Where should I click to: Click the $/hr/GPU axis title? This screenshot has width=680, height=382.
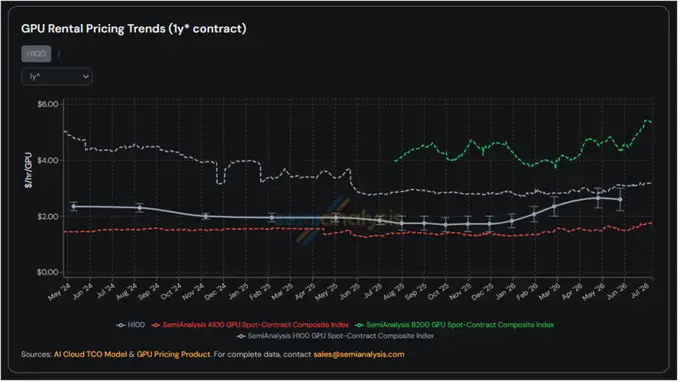click(x=29, y=170)
